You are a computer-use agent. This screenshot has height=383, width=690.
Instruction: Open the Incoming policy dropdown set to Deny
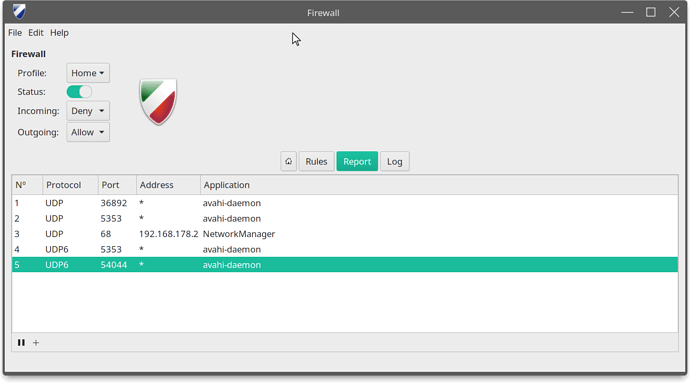pos(88,111)
